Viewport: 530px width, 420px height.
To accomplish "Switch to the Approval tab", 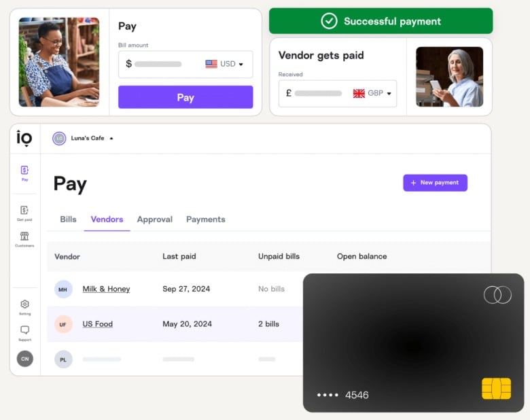I will click(155, 220).
